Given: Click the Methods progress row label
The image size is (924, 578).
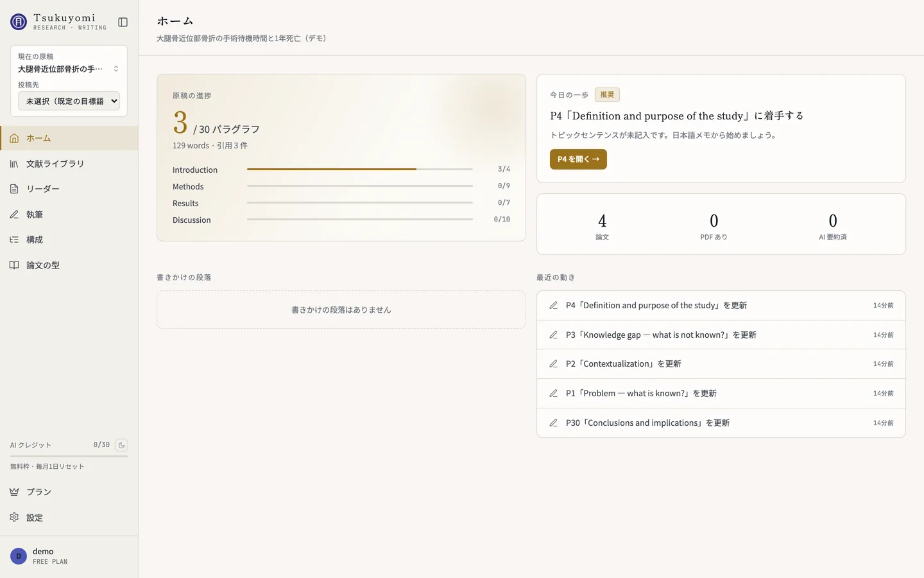Looking at the screenshot, I should pos(188,186).
